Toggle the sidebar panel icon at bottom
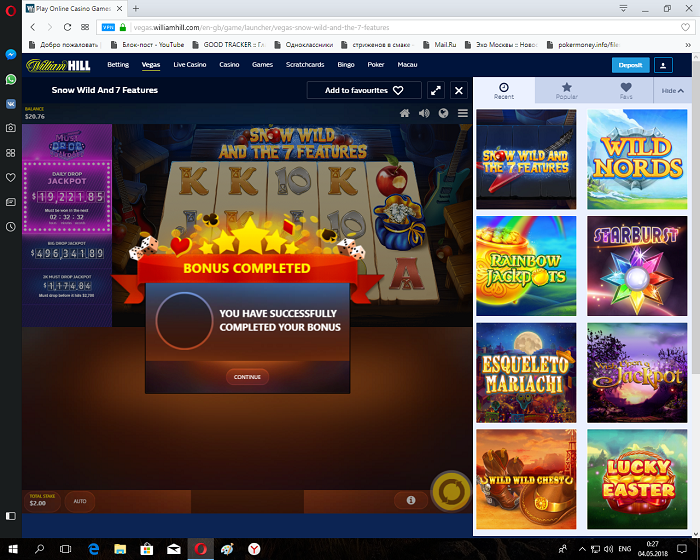This screenshot has height=560, width=700. [x=11, y=516]
